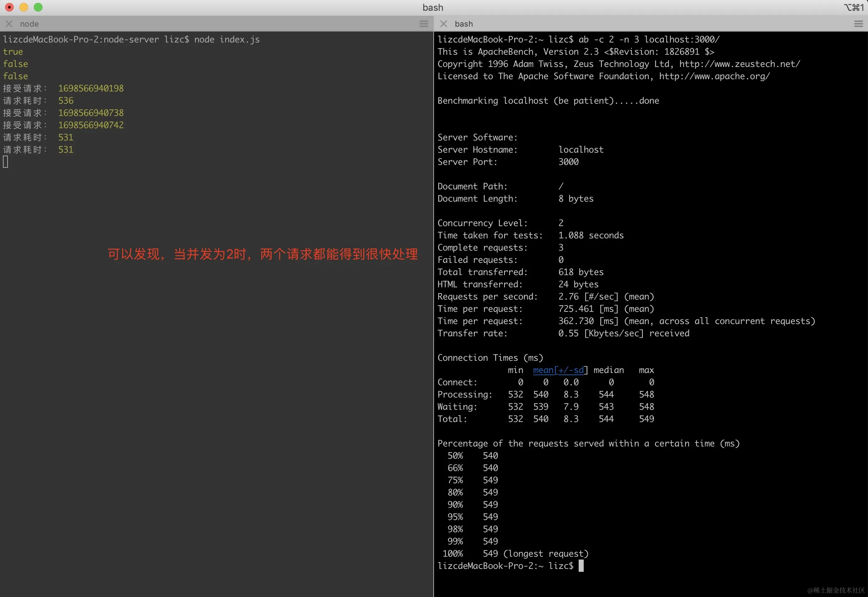Switch to the node tab
The width and height of the screenshot is (868, 597).
pos(29,24)
